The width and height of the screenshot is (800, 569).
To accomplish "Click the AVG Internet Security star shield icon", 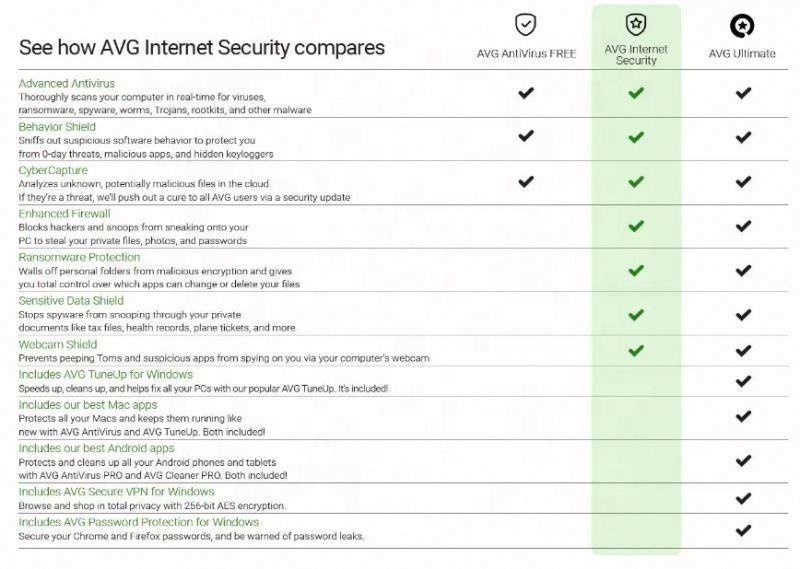I will coord(636,25).
